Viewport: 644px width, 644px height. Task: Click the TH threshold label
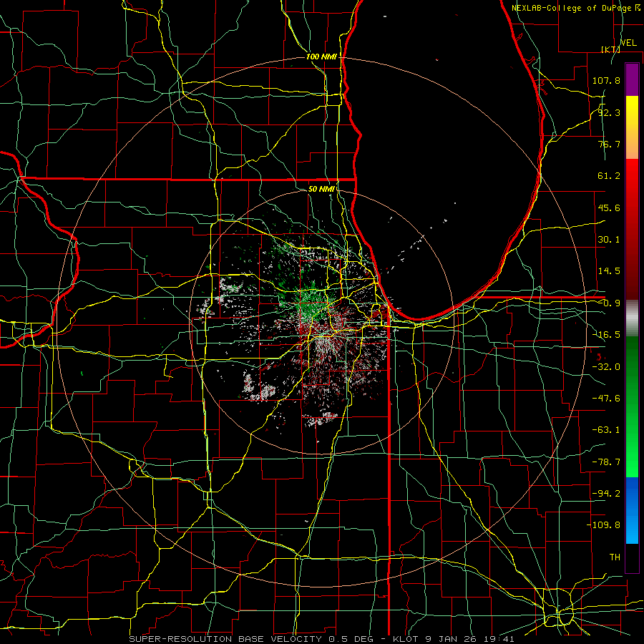(615, 557)
